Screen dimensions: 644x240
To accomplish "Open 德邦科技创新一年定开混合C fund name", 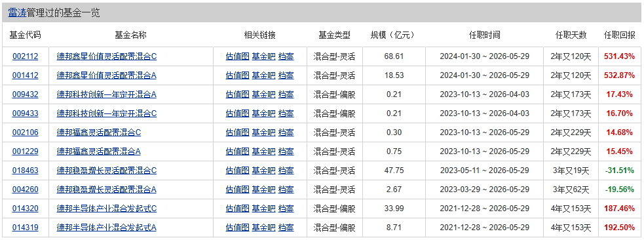I will point(106,113).
